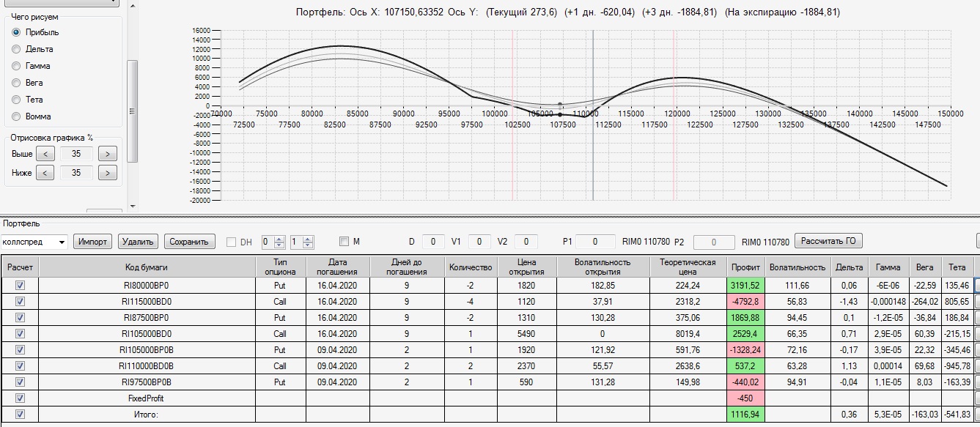Click the Импорт button
This screenshot has height=427, width=980.
click(93, 242)
